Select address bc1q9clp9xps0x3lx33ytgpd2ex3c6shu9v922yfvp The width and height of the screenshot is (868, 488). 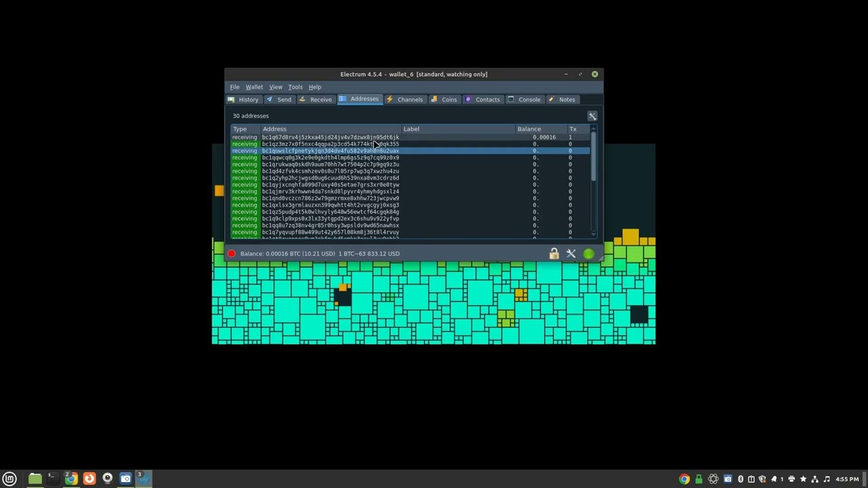pos(330,218)
